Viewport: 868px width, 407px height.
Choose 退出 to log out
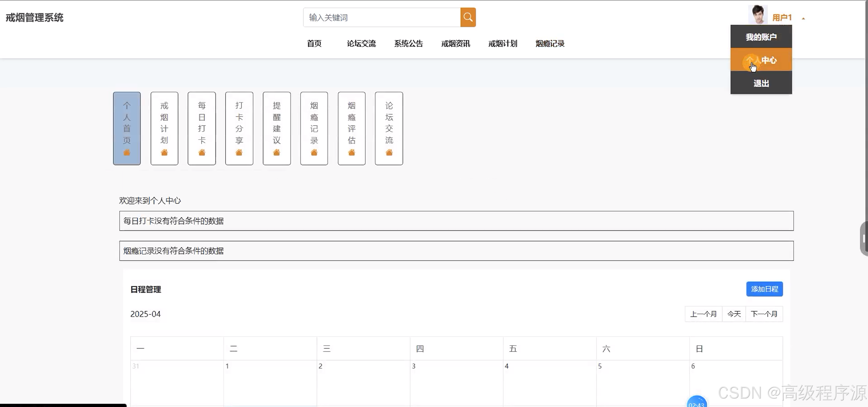point(761,83)
